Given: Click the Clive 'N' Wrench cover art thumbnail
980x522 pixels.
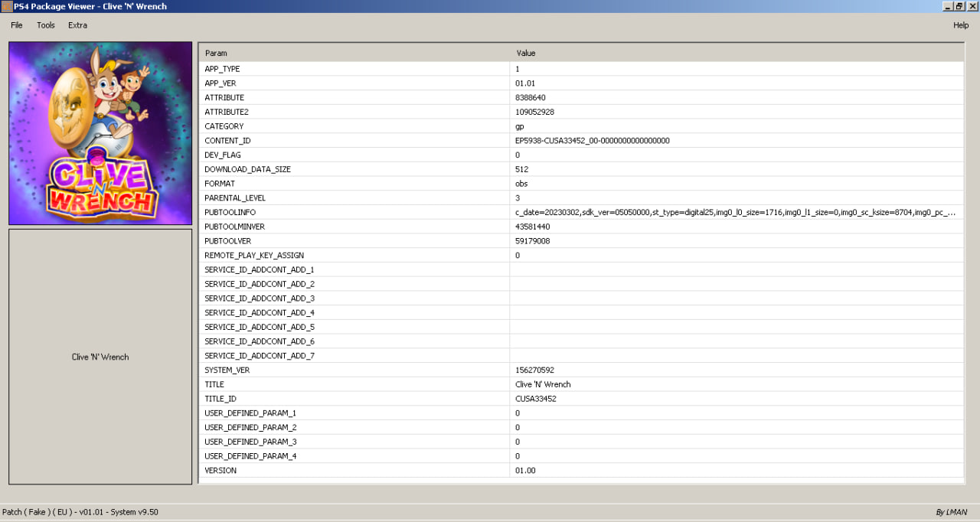Looking at the screenshot, I should [100, 133].
